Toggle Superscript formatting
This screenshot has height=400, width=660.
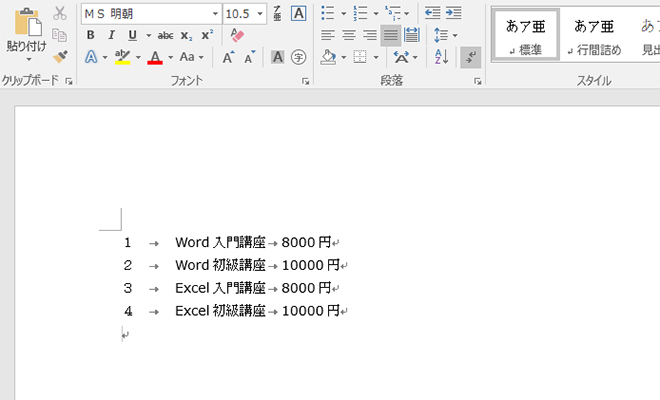pyautogui.click(x=207, y=35)
